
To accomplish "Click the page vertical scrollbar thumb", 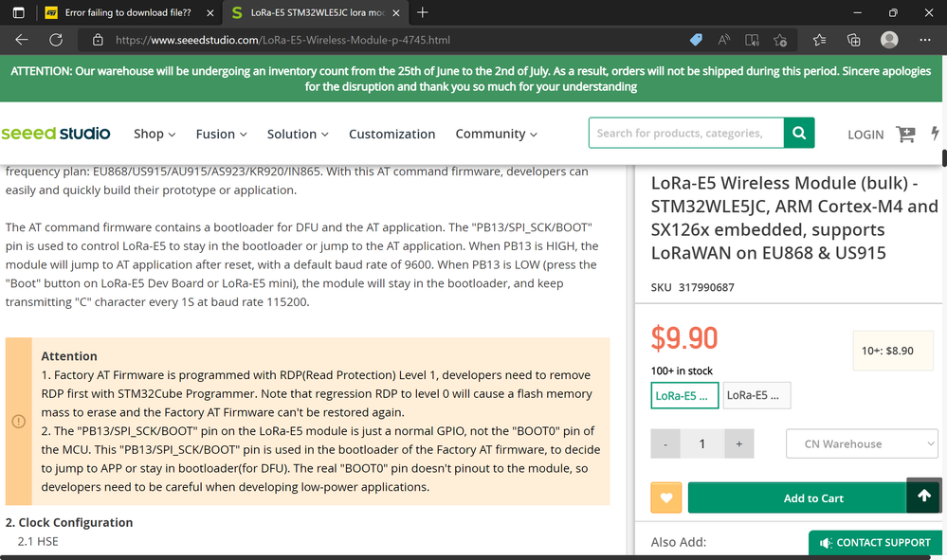I will pyautogui.click(x=944, y=157).
